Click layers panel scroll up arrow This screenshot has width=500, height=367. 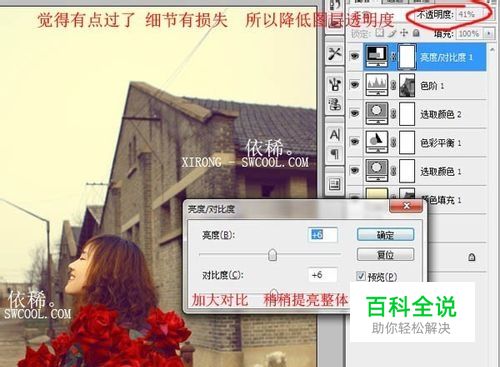point(493,50)
